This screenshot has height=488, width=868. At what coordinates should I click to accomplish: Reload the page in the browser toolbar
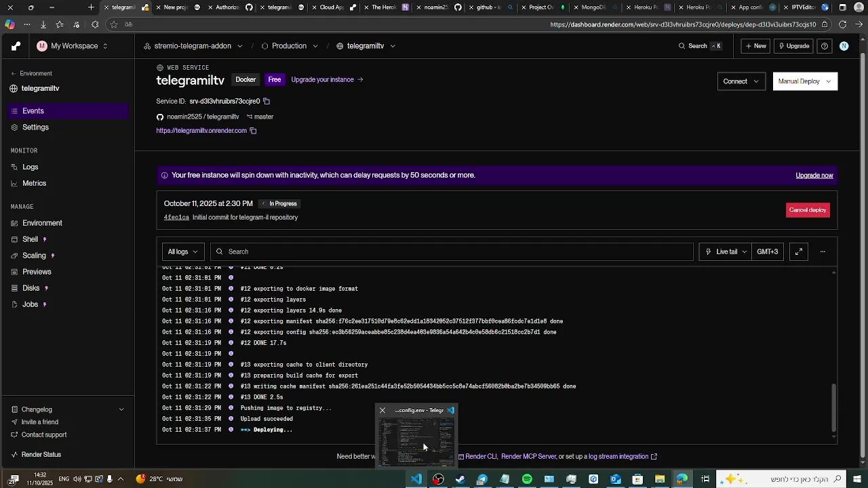click(842, 24)
